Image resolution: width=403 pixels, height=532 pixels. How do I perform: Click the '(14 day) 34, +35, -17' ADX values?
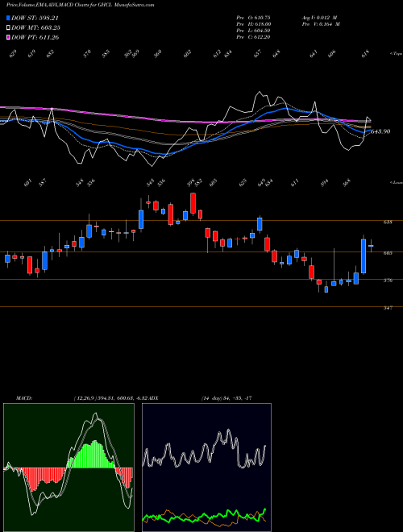point(226,398)
